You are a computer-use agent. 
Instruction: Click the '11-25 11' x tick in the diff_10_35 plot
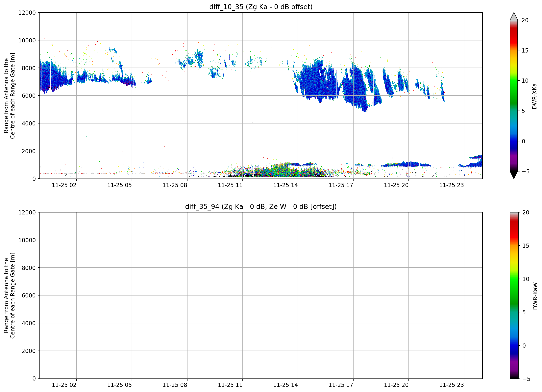tap(230, 185)
